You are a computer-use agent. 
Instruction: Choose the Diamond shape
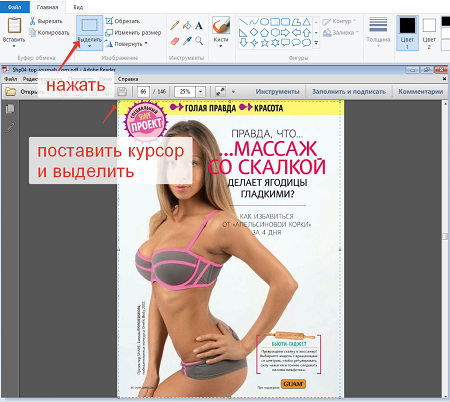click(254, 33)
